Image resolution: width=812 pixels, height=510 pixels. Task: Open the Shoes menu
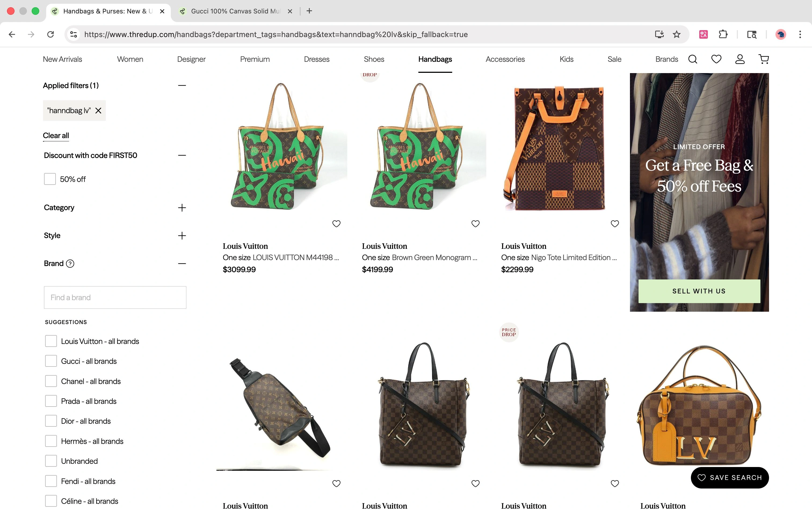click(374, 59)
